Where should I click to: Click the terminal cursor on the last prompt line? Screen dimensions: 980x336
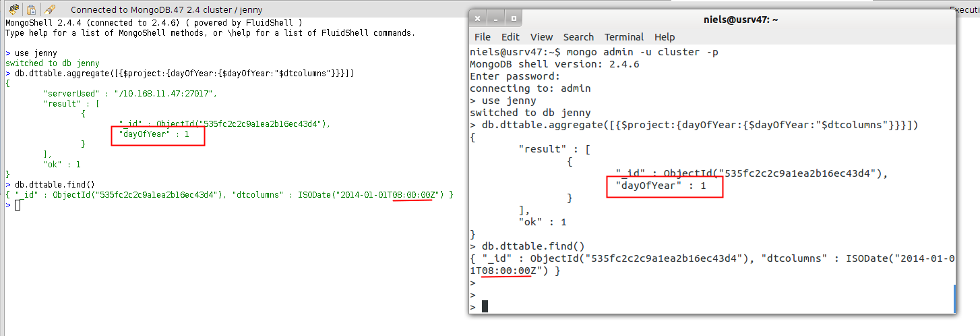tap(485, 307)
